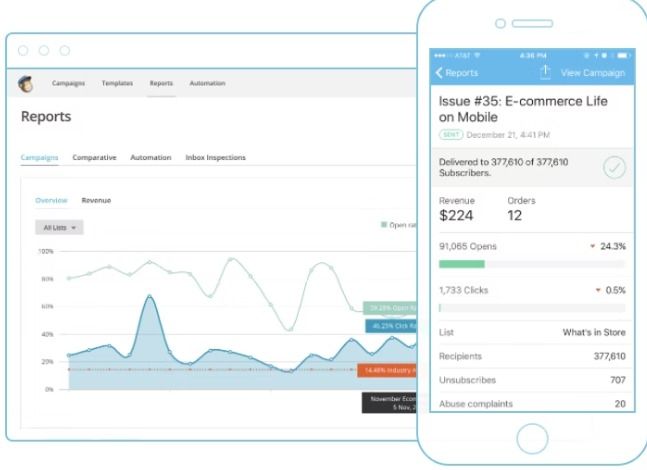Click the Mailchimp monkey logo
Screen dimensions: 647x470
(26, 84)
